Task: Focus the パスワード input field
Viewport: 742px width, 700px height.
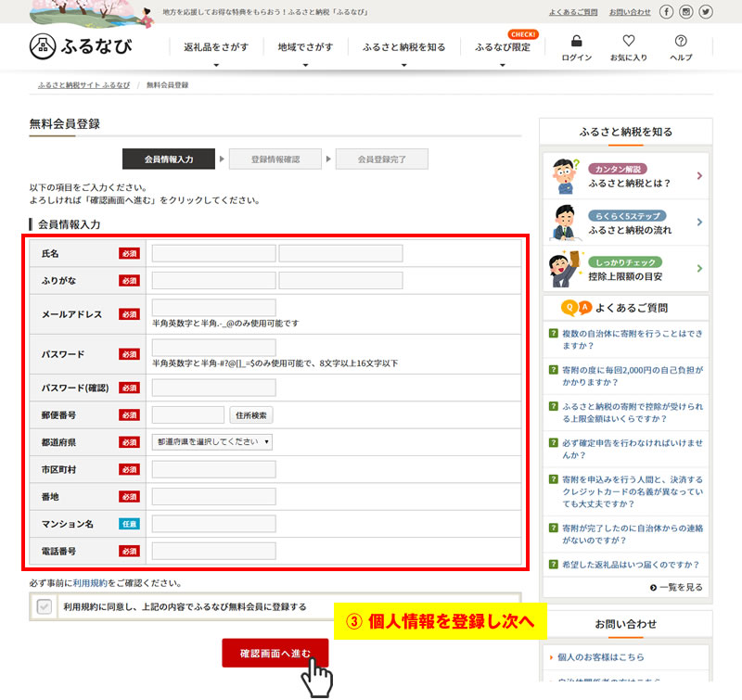Action: [214, 348]
